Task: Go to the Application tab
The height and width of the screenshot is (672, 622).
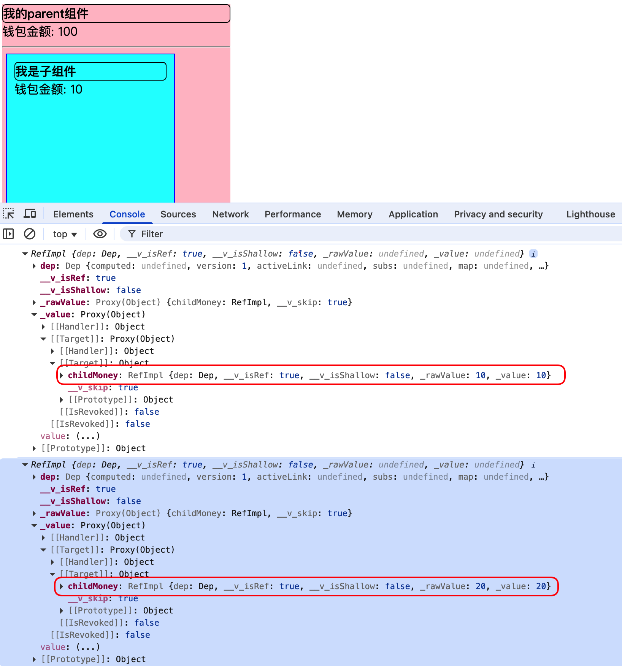Action: click(413, 214)
